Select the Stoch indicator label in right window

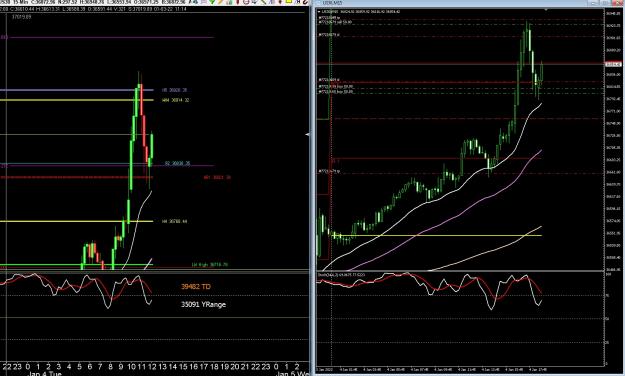341,275
